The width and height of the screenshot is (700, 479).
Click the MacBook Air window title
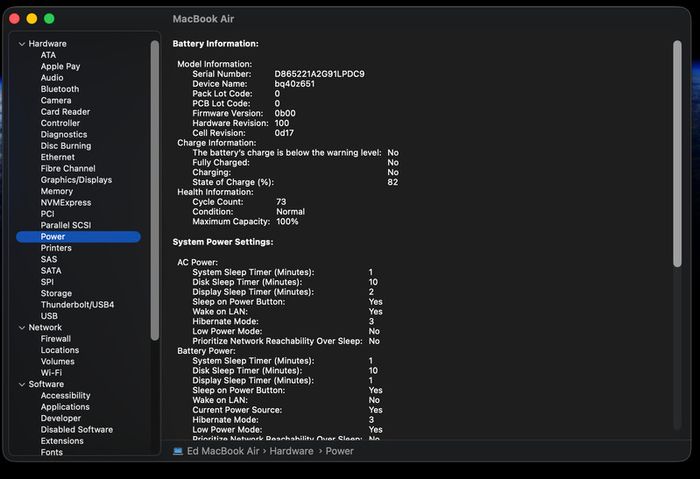pos(203,19)
